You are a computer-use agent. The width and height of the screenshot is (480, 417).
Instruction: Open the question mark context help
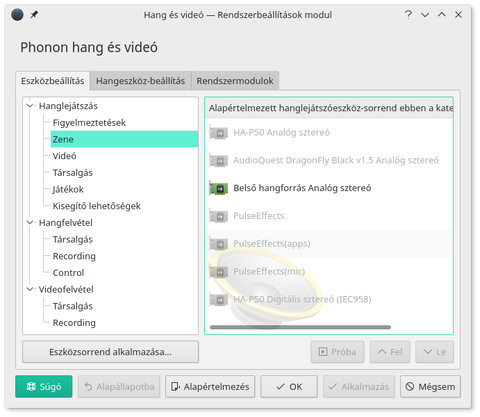tap(408, 15)
